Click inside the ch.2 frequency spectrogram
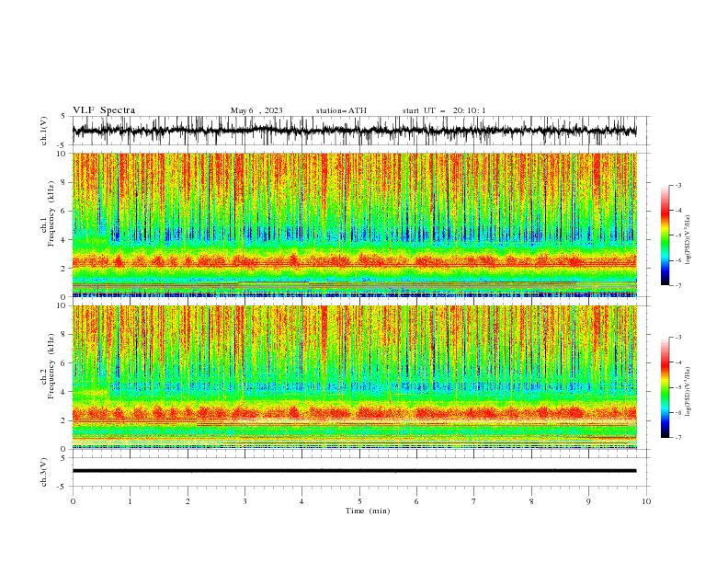Viewport: 728px width, 563px height. pos(355,377)
